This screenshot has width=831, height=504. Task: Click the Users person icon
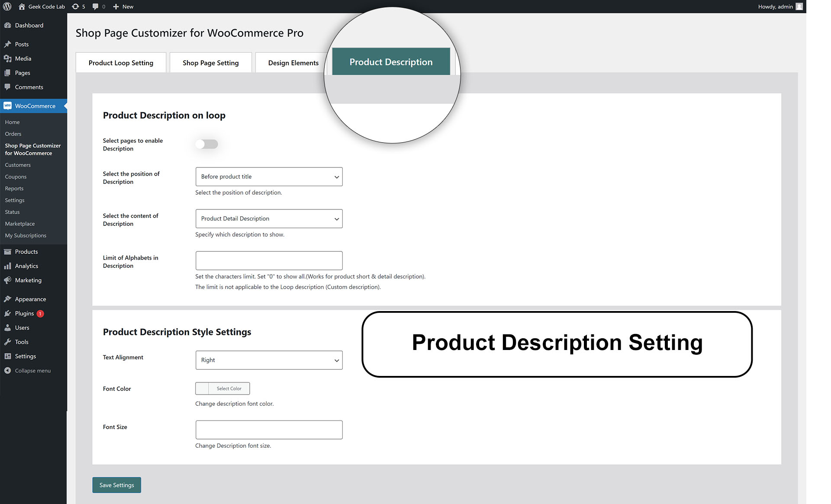7,327
